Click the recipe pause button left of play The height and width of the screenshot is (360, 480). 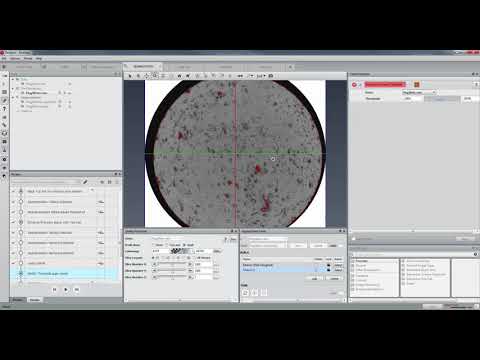55,290
